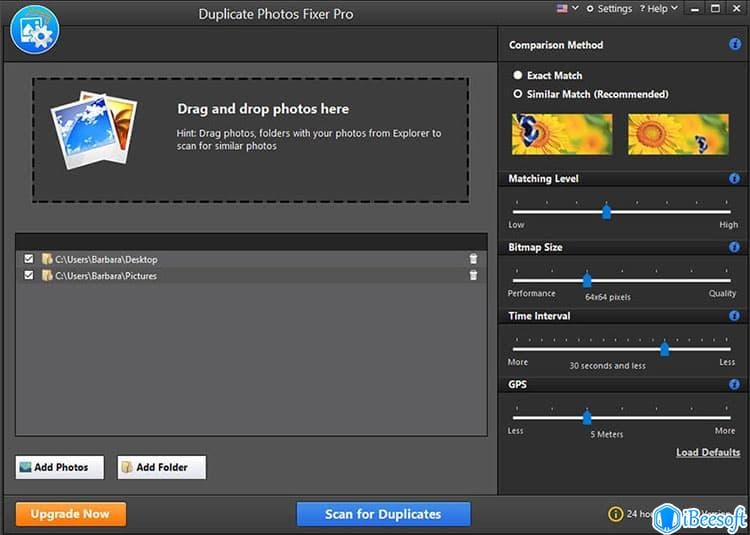Uncheck the Desktop folder checkbox
The height and width of the screenshot is (535, 750).
click(29, 259)
